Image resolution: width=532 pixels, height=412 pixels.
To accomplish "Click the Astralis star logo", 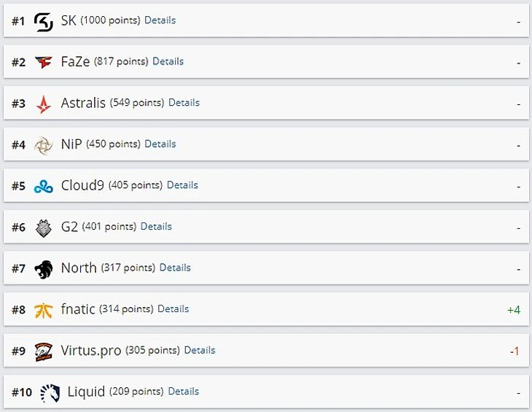I will coord(44,104).
